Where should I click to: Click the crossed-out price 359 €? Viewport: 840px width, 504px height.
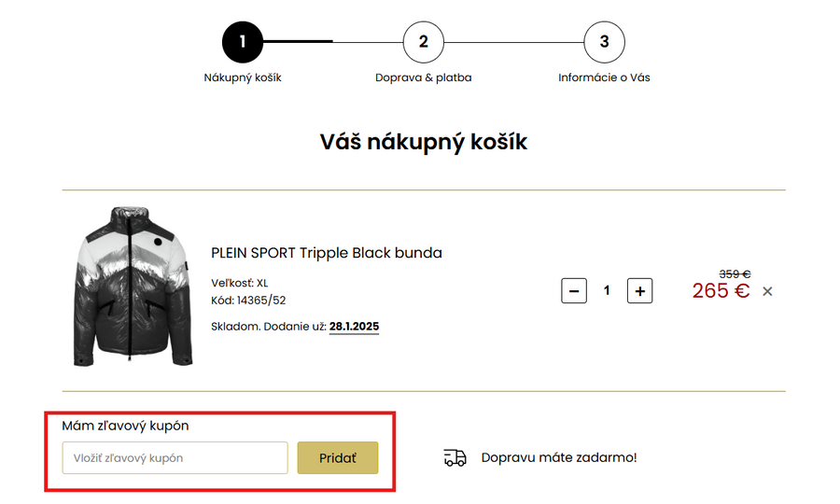coord(735,273)
